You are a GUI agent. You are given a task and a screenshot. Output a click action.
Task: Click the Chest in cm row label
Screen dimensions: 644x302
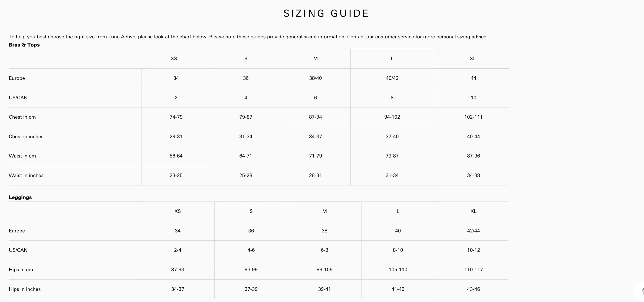pos(22,117)
